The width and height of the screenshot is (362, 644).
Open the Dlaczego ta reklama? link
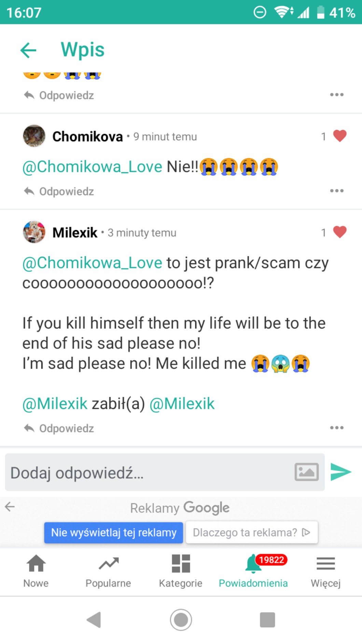(251, 532)
